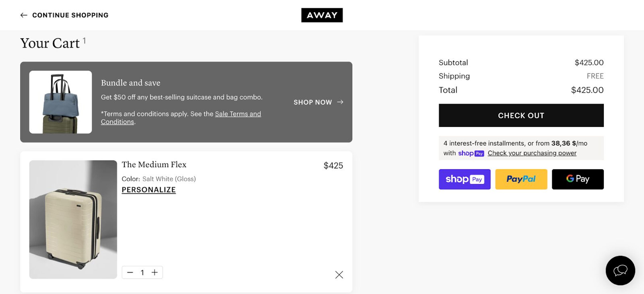Image resolution: width=644 pixels, height=294 pixels.
Task: Open the Away logo homepage
Action: point(322,15)
